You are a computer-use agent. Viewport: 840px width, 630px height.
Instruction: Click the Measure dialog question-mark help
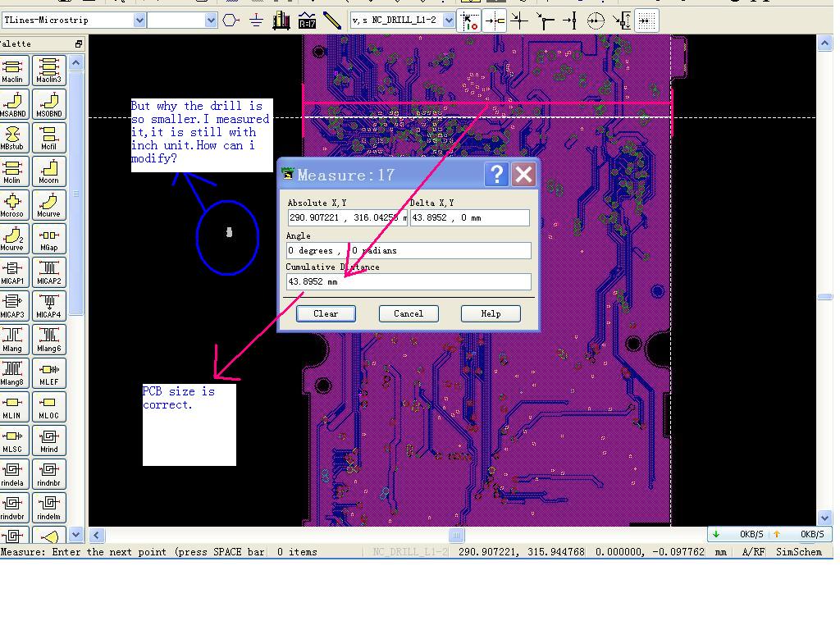(496, 174)
